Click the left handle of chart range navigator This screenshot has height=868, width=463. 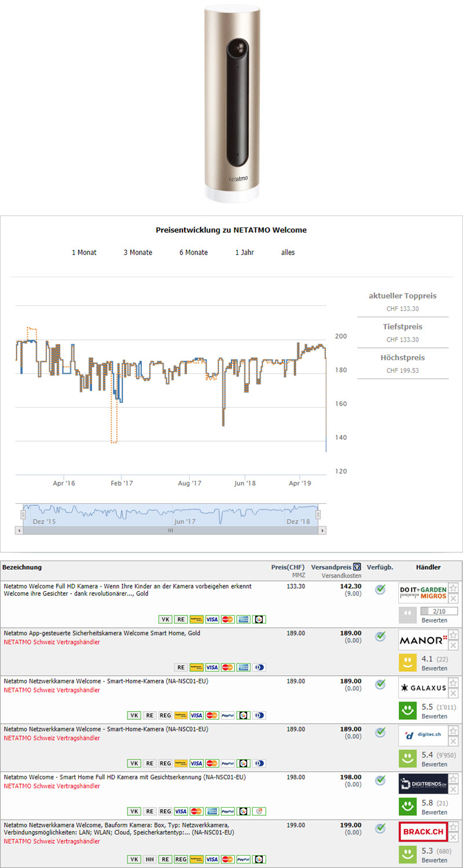[x=23, y=514]
